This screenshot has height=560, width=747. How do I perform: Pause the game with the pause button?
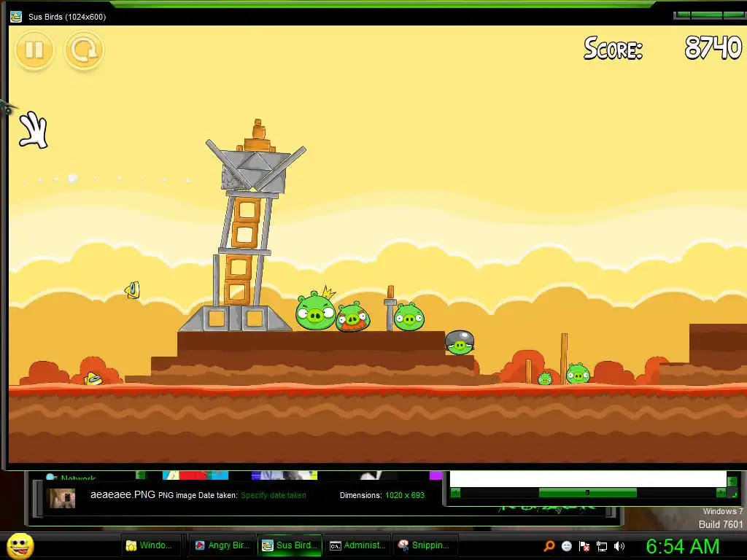pos(35,50)
